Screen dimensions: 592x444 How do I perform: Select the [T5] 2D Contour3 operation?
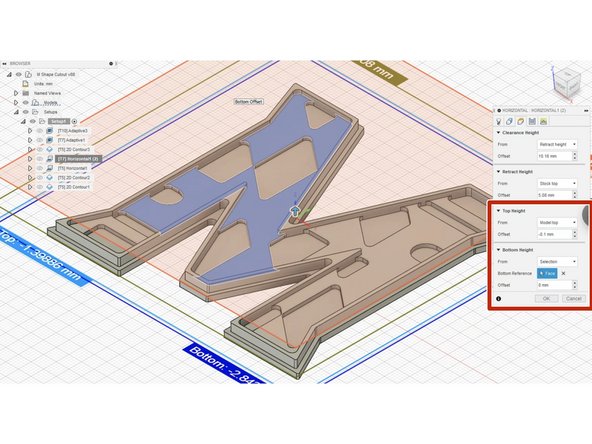[74, 150]
